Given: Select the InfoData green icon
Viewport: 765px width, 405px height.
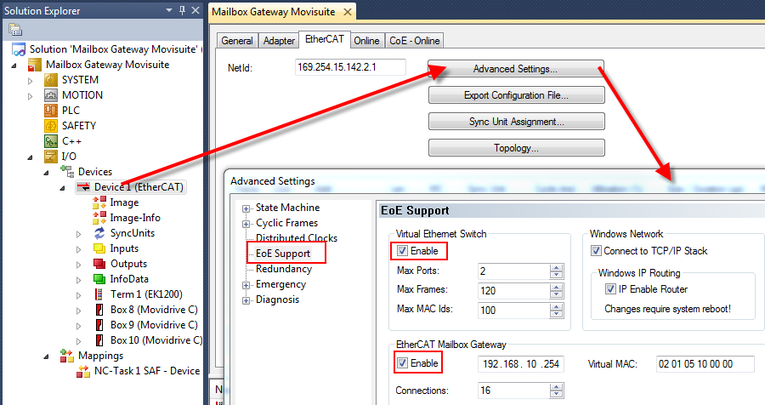Looking at the screenshot, I should 99,279.
